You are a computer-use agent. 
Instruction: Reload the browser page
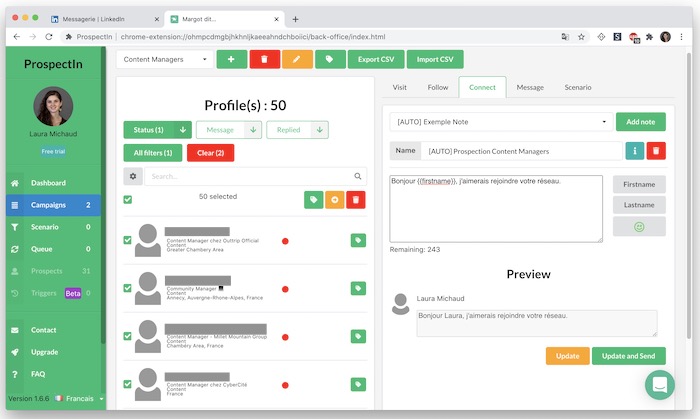pos(49,37)
